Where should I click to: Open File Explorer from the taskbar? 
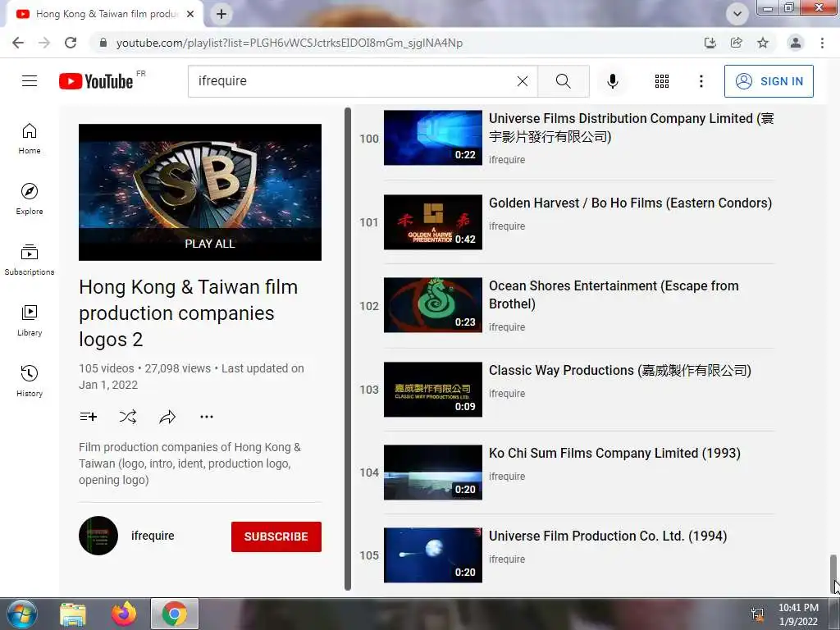73,614
